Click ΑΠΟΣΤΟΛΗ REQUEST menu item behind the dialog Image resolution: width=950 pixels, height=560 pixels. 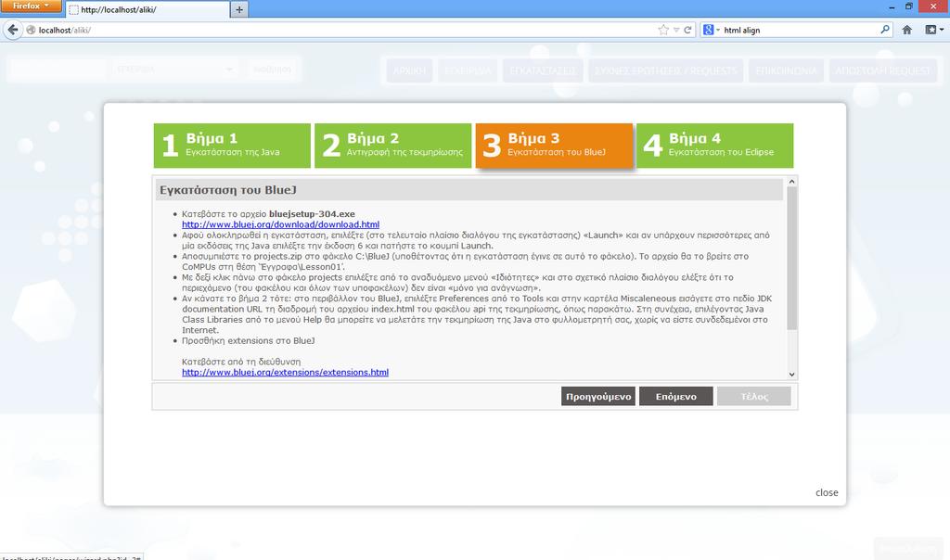[x=883, y=70]
